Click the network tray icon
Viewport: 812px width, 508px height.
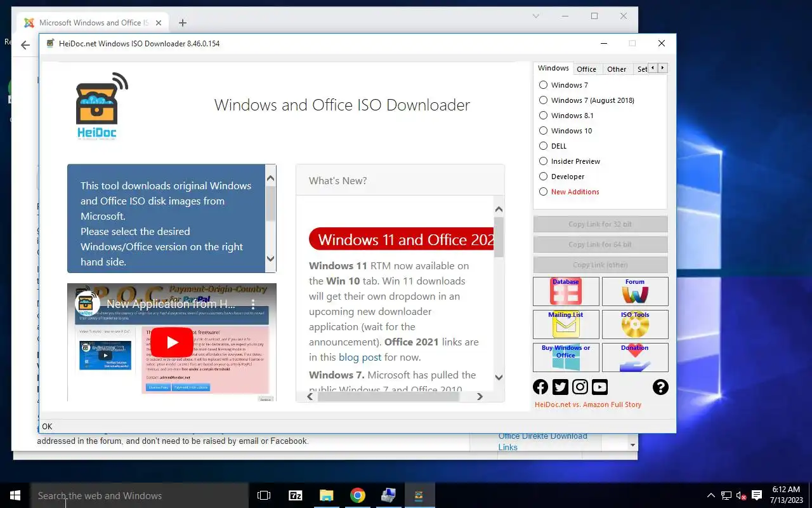tap(726, 495)
